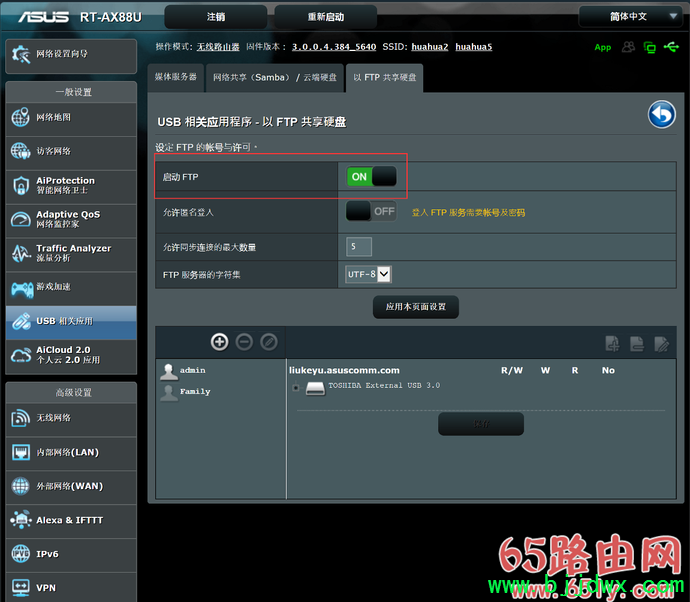Switch to the Samba / Cloud Disk tab

(x=275, y=77)
